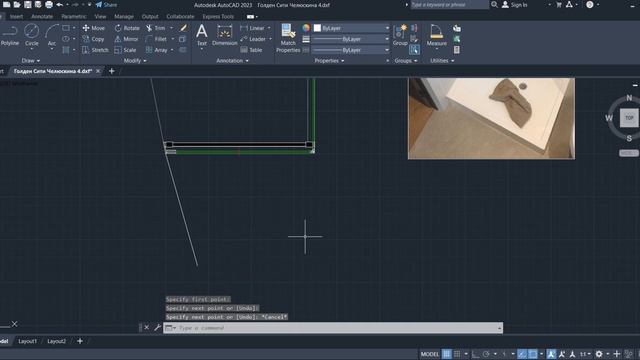Open the Dimension tool
Image resolution: width=640 pixels, height=360 pixels.
coord(224,36)
